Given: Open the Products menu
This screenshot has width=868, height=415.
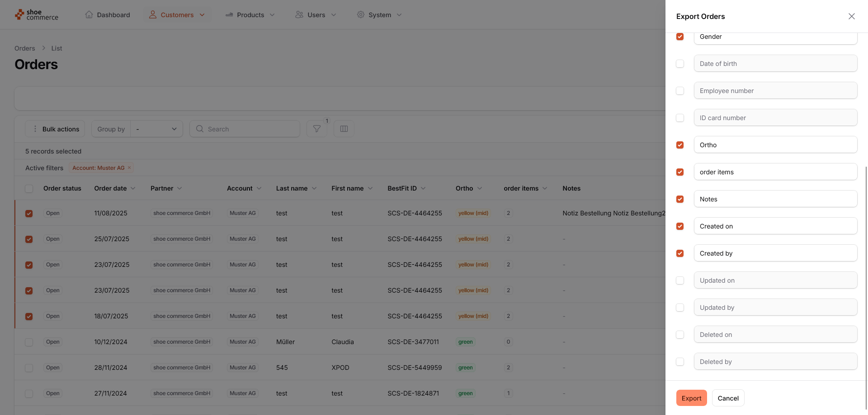Looking at the screenshot, I should pyautogui.click(x=250, y=15).
